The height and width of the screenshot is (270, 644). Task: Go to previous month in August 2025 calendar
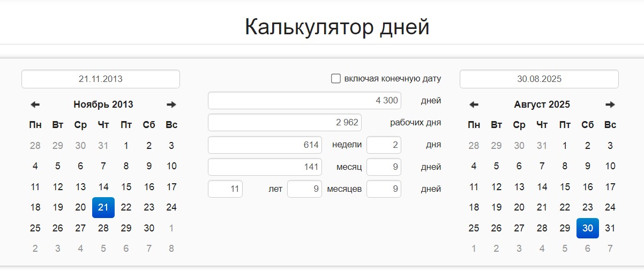click(474, 104)
